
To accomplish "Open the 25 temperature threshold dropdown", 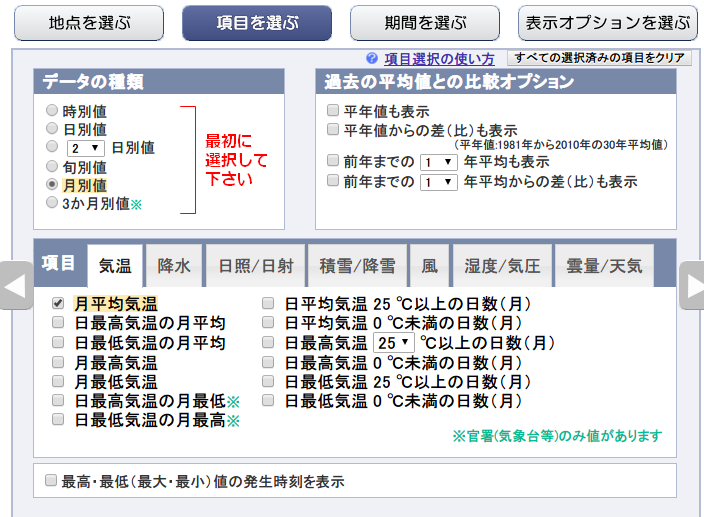I will [394, 343].
